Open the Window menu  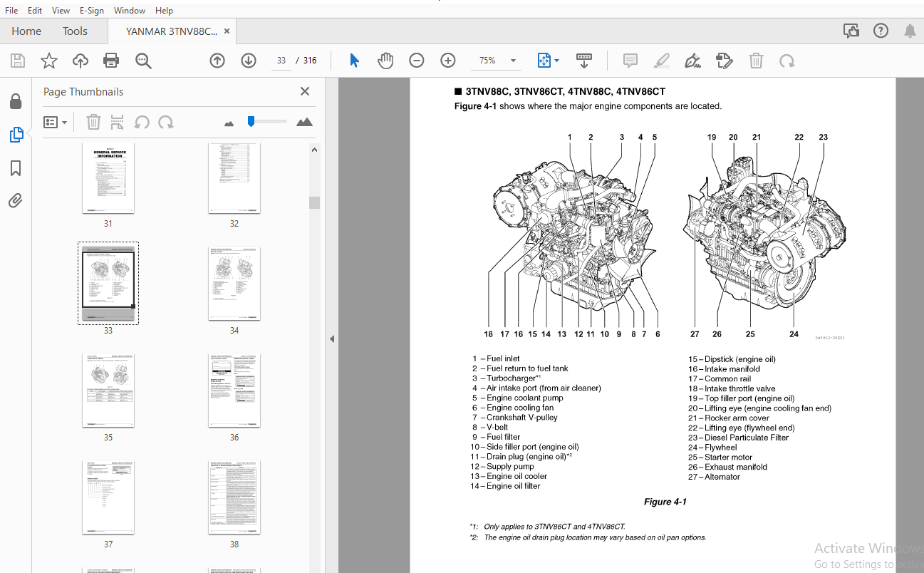point(130,11)
